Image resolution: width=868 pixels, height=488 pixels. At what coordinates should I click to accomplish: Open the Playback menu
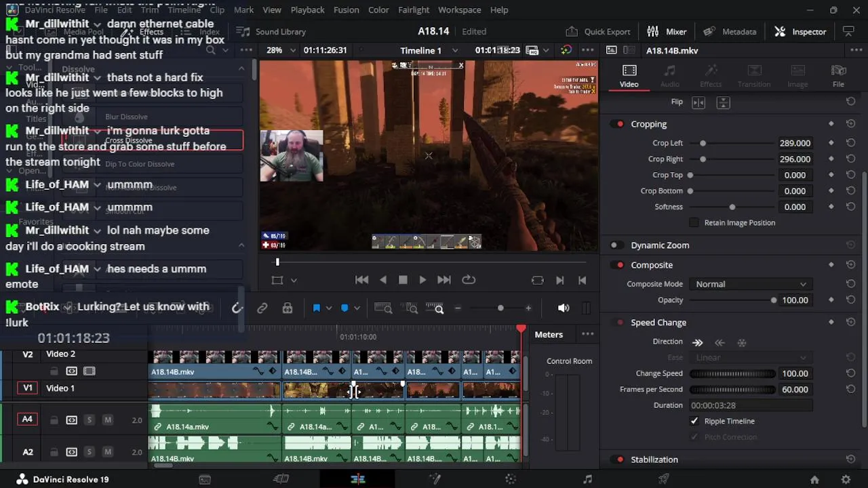point(307,9)
